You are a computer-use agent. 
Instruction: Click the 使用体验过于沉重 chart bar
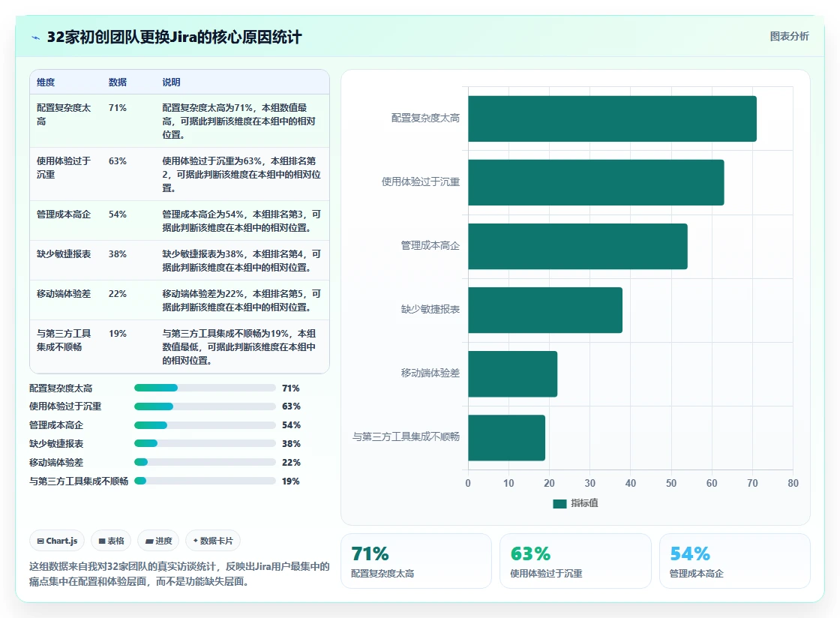click(x=596, y=182)
